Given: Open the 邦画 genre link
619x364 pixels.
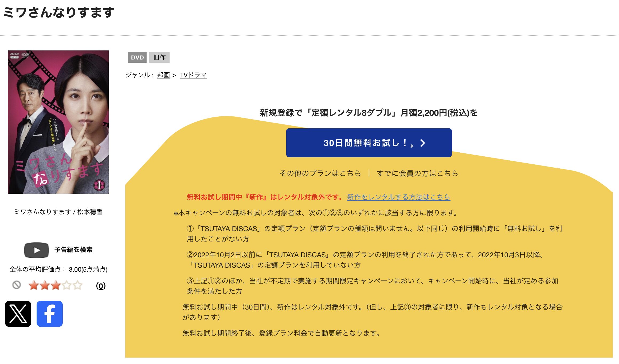Looking at the screenshot, I should [163, 75].
